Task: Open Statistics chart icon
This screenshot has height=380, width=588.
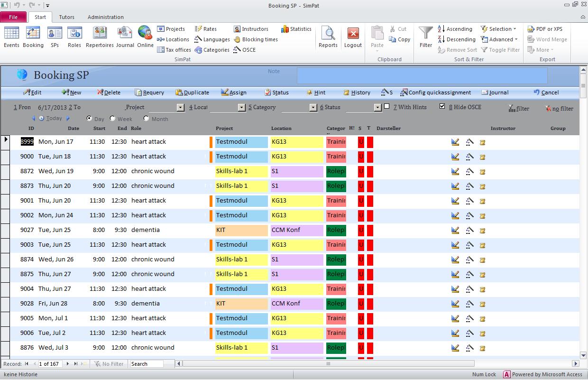Action: 285,29
